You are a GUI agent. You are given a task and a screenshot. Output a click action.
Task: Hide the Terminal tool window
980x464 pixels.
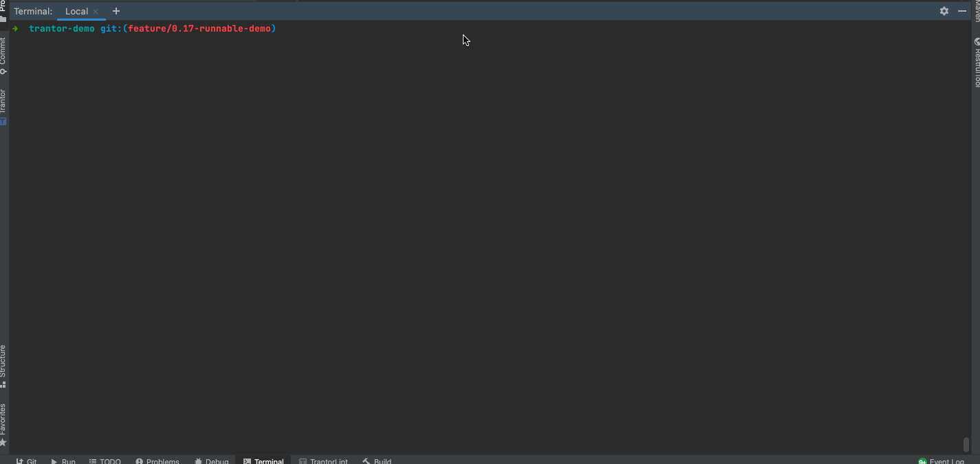tap(962, 11)
